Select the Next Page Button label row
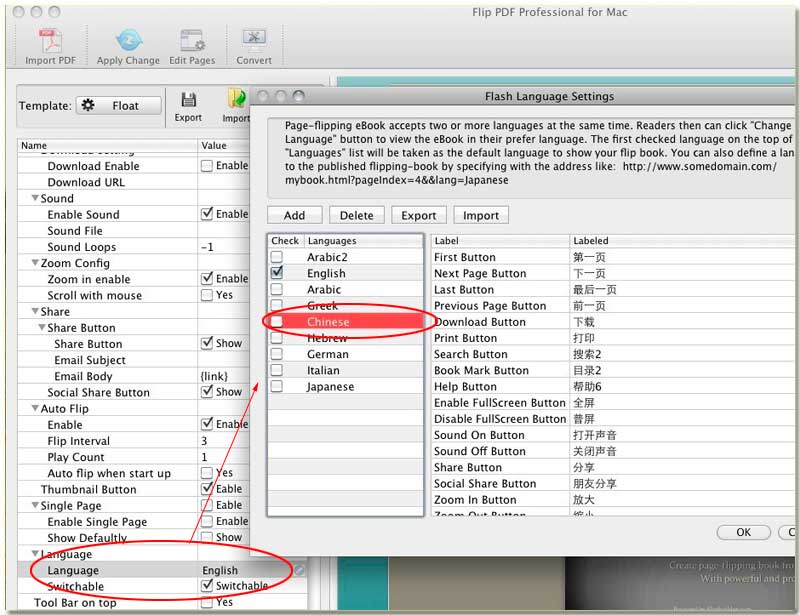 coord(615,273)
